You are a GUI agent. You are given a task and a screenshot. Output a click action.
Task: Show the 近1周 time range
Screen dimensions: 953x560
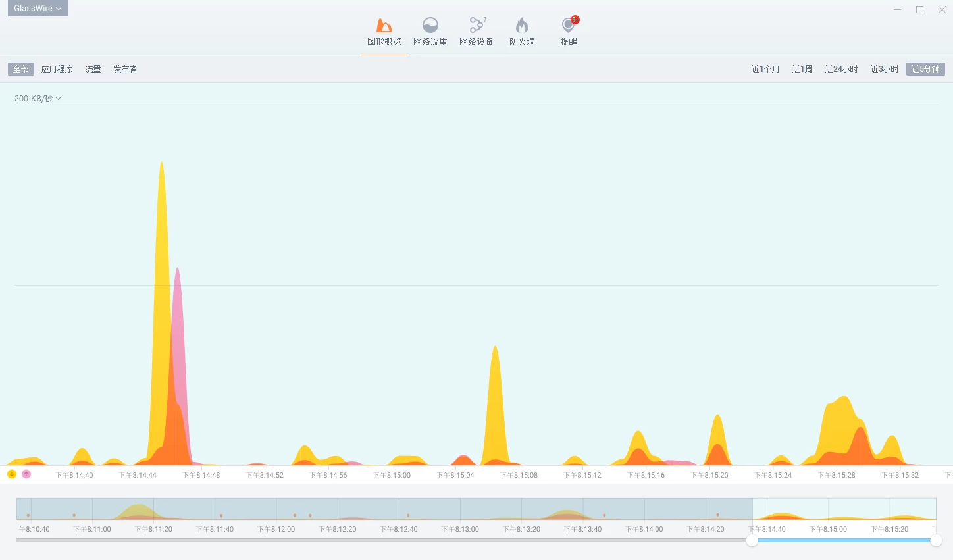pyautogui.click(x=802, y=69)
